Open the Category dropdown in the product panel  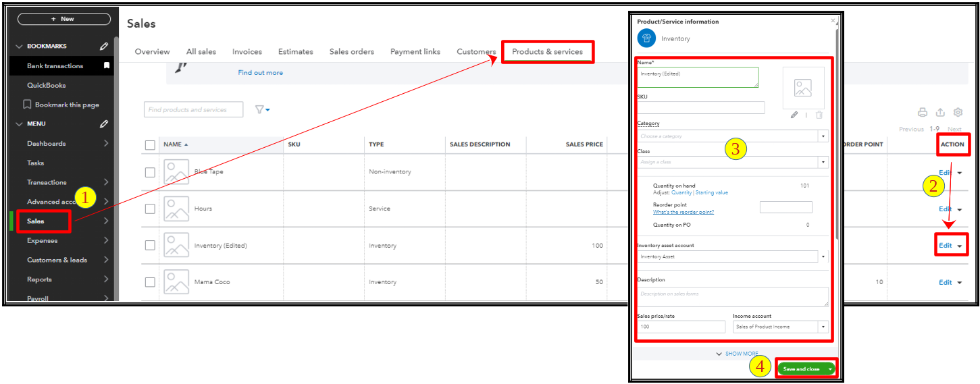(x=823, y=136)
